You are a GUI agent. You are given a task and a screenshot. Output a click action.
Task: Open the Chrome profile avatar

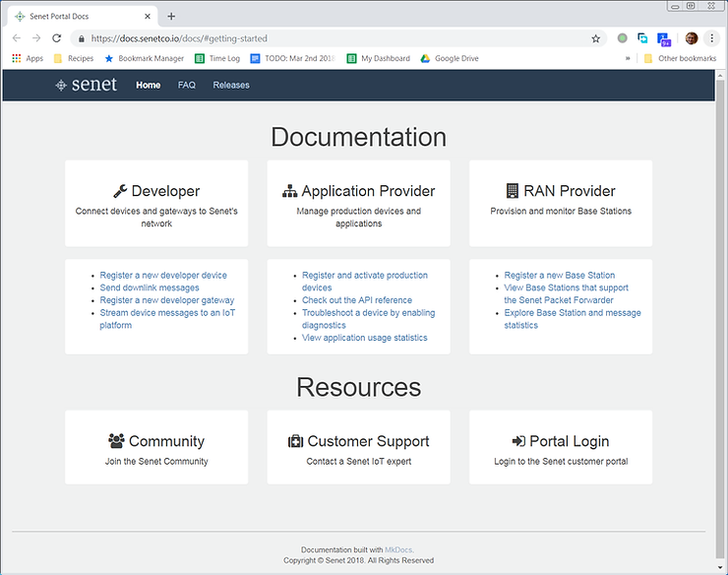[692, 38]
